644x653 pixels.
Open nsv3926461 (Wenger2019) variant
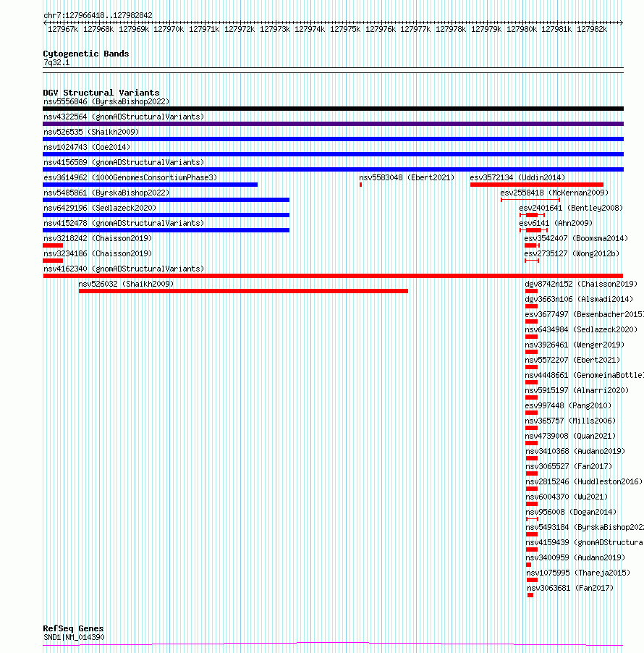[575, 345]
